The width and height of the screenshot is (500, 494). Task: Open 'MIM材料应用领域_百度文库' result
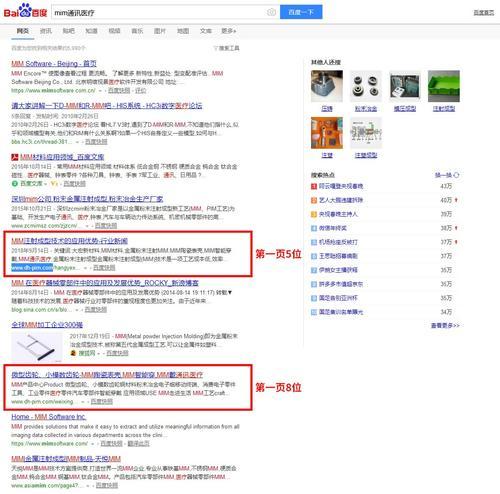(62, 157)
